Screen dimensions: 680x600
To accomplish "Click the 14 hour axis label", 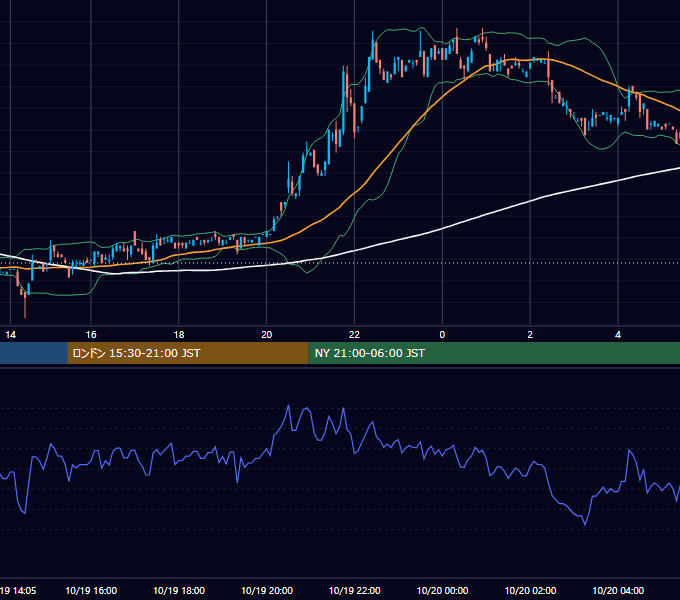I will [10, 335].
